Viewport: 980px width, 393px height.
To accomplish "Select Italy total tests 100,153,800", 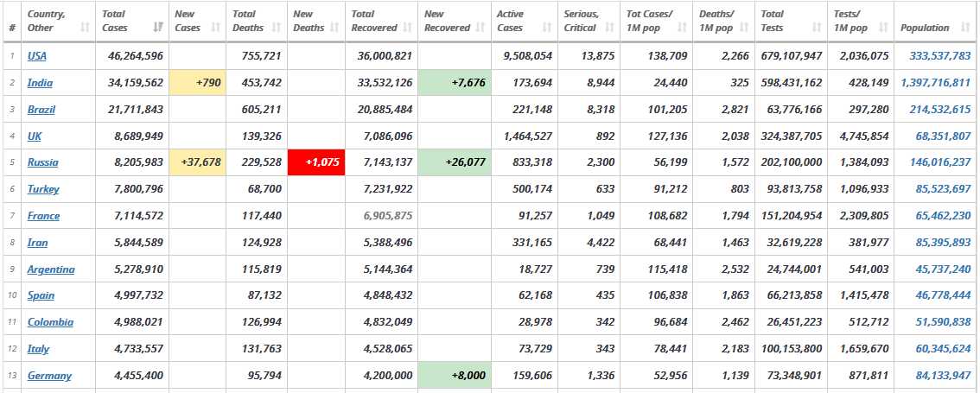I will (x=792, y=349).
